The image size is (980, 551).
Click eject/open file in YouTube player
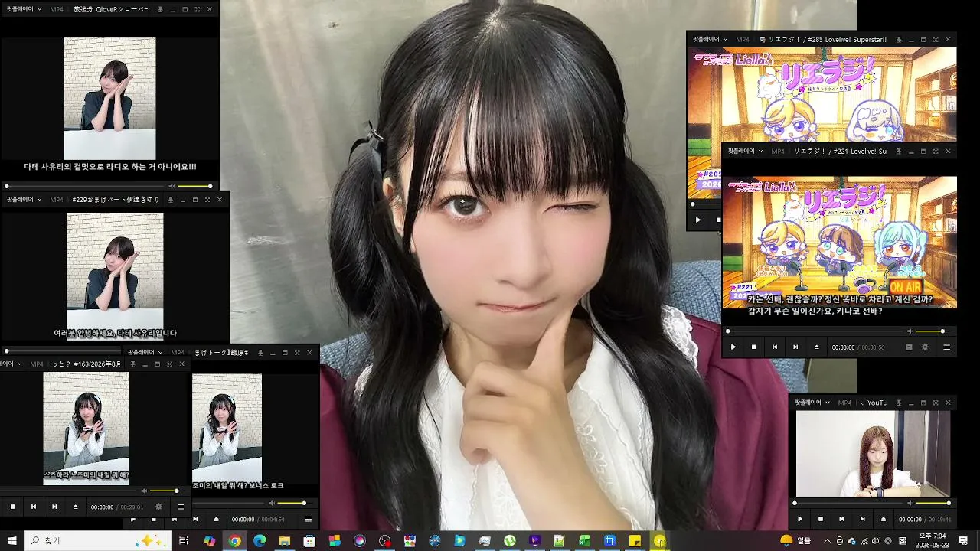click(x=884, y=519)
